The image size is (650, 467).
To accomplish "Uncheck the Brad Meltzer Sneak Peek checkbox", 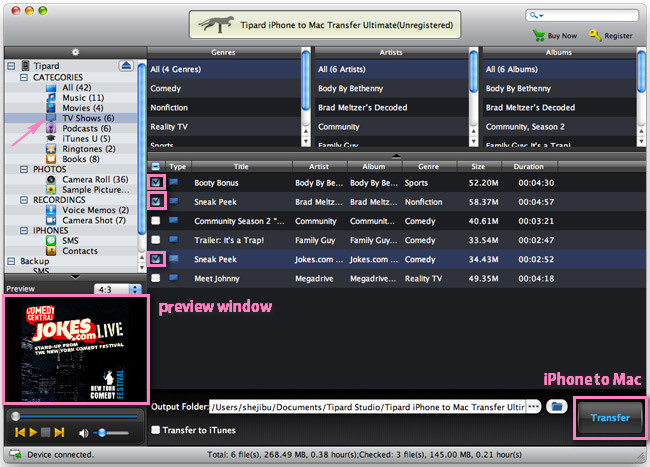I will (x=156, y=201).
